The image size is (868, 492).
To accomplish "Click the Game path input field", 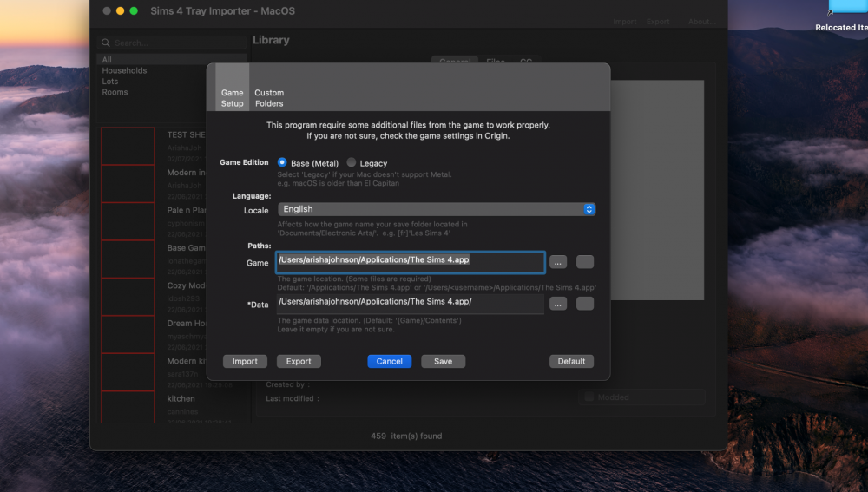I will coord(411,262).
